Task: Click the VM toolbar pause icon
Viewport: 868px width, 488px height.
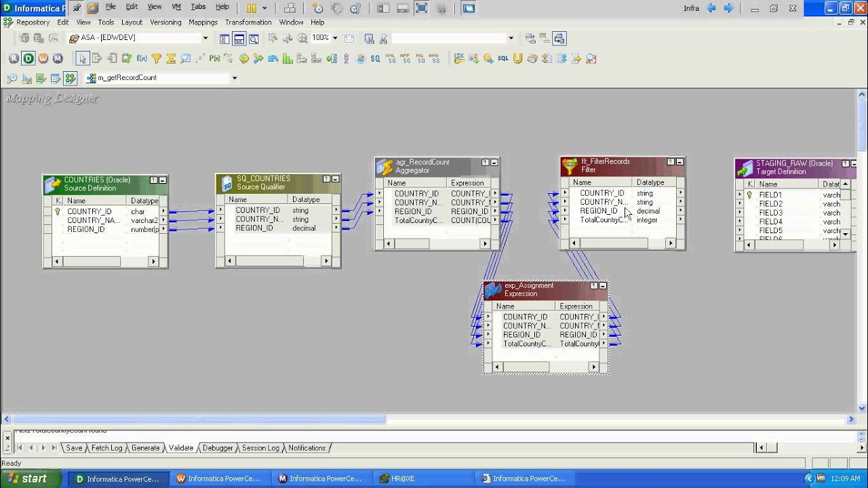Action: pos(252,8)
